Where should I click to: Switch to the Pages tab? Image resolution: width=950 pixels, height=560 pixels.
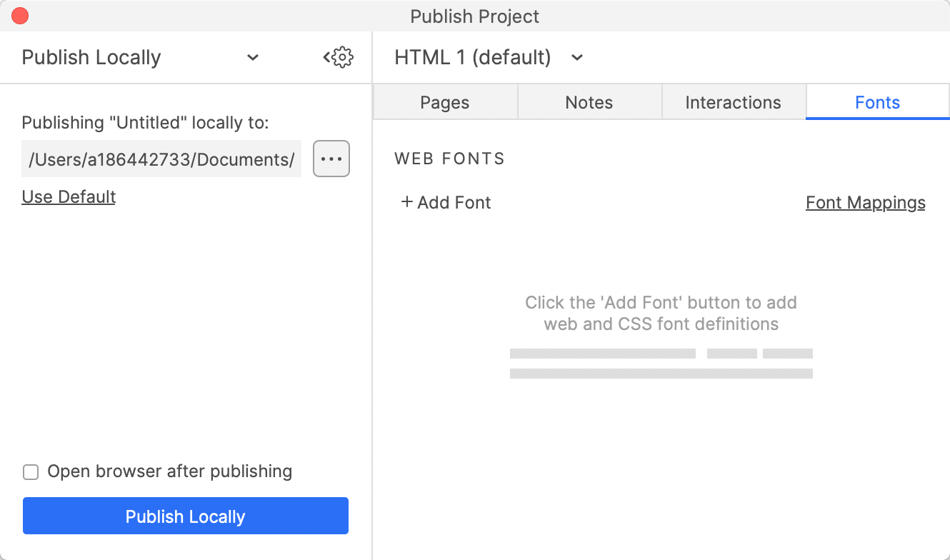click(x=444, y=103)
